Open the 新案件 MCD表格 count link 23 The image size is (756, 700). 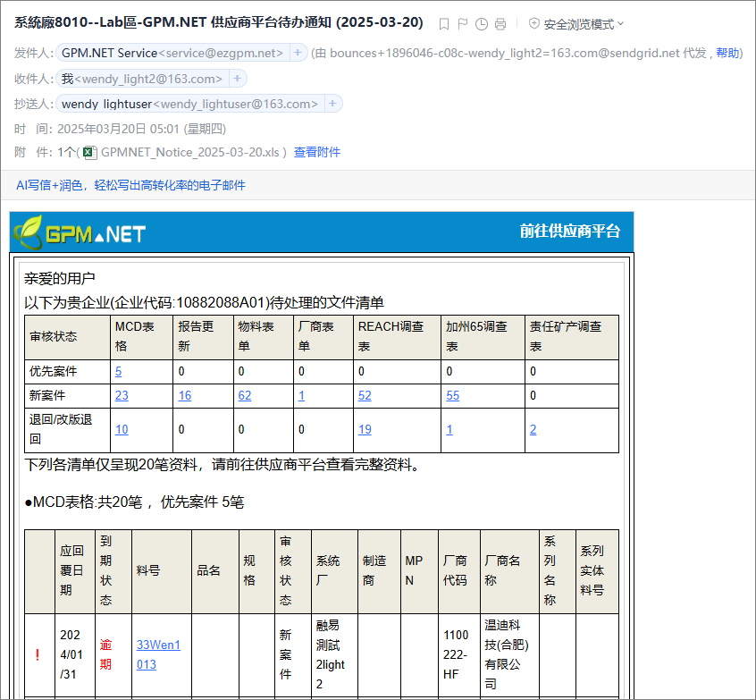[122, 395]
